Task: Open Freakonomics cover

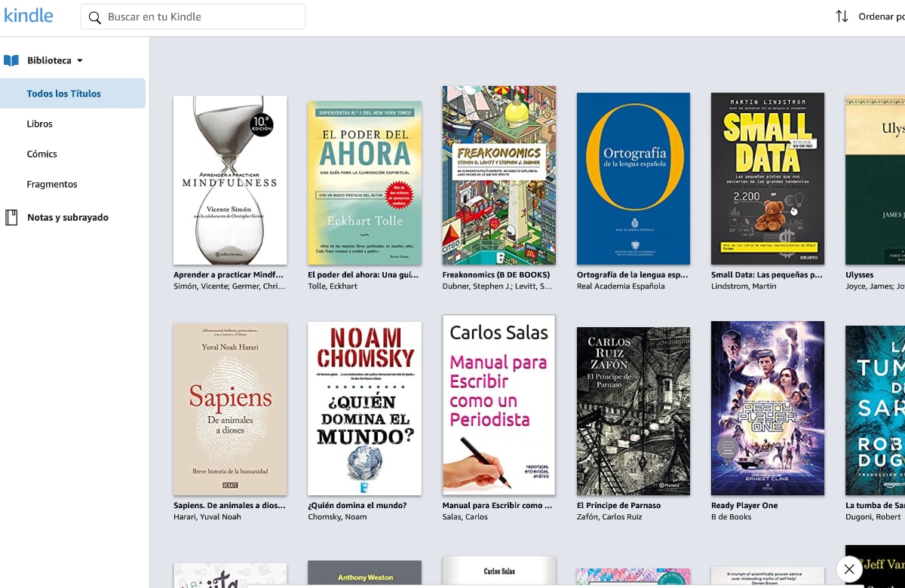Action: point(499,175)
